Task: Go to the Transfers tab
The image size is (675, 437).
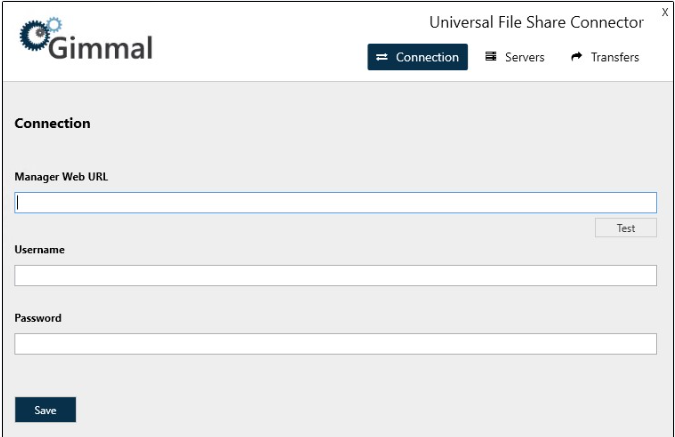Action: pos(605,58)
